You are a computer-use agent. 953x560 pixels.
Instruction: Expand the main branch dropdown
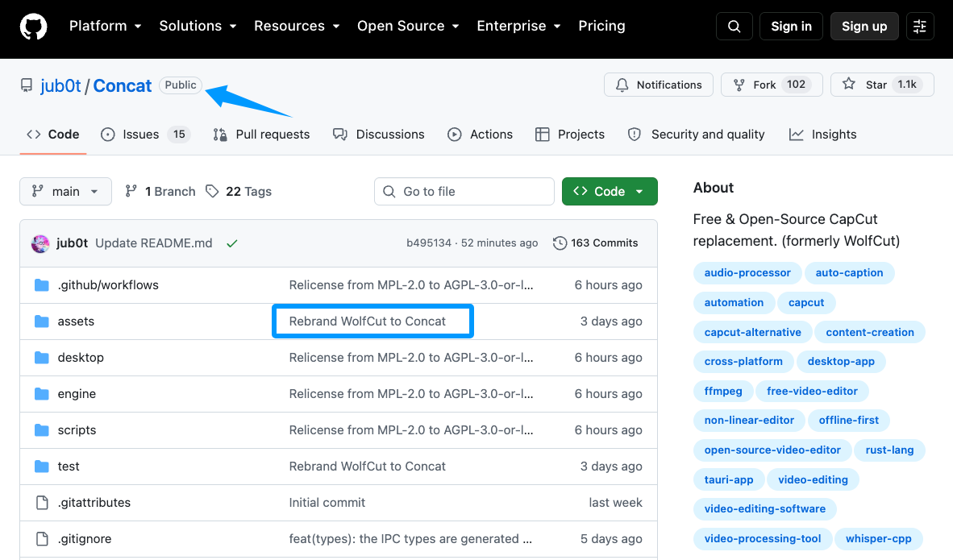tap(65, 191)
